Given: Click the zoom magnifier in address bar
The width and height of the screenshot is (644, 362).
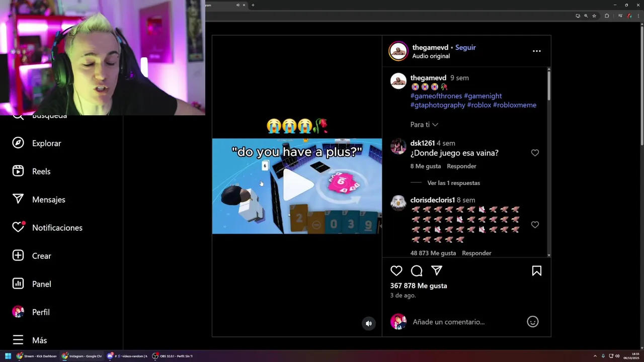Looking at the screenshot, I should (x=586, y=16).
